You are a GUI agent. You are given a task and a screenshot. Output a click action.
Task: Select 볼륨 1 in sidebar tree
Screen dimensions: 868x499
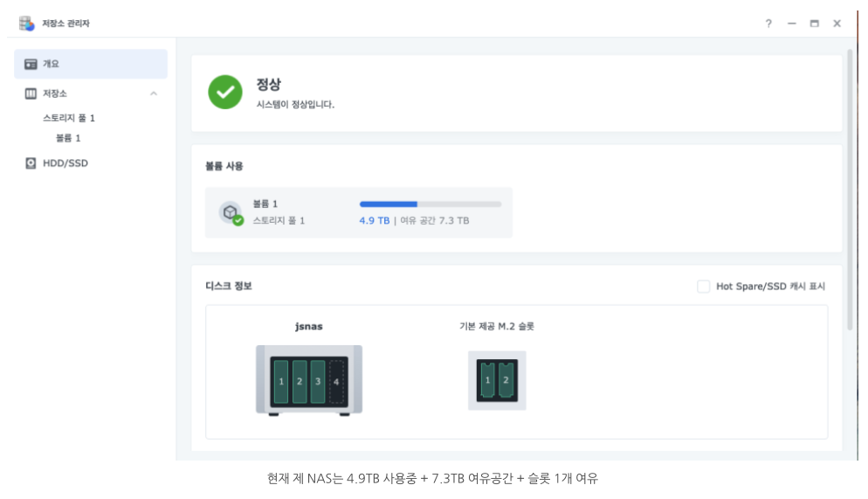click(68, 138)
